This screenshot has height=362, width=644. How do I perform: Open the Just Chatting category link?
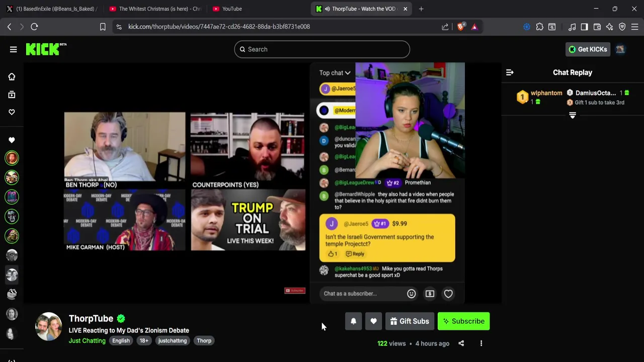click(87, 341)
